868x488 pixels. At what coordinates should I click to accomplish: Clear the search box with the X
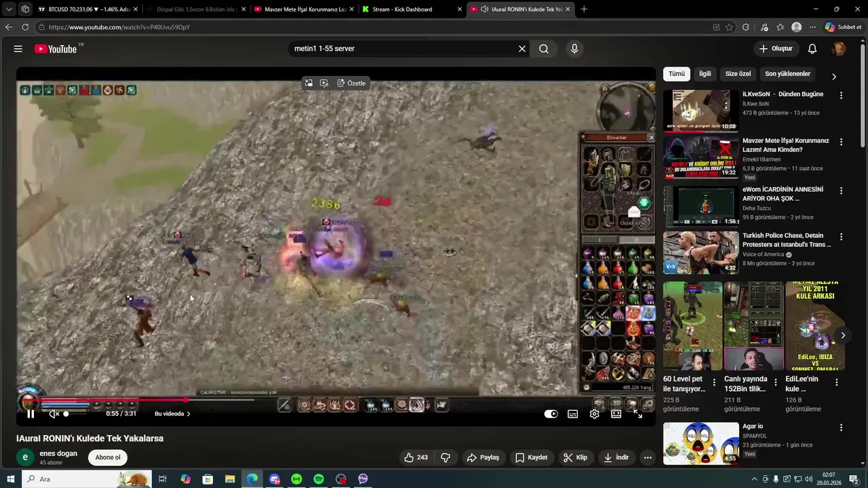pyautogui.click(x=522, y=49)
